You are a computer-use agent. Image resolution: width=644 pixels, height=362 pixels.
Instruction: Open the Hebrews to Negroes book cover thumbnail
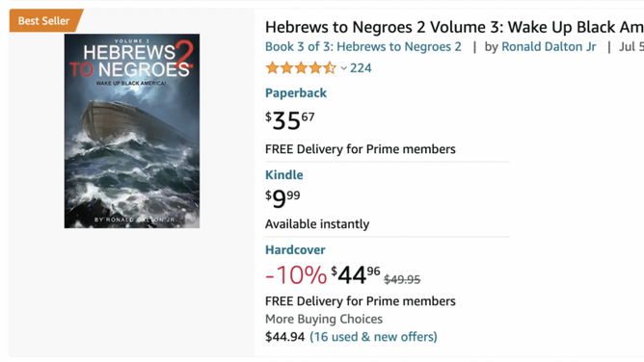[132, 131]
